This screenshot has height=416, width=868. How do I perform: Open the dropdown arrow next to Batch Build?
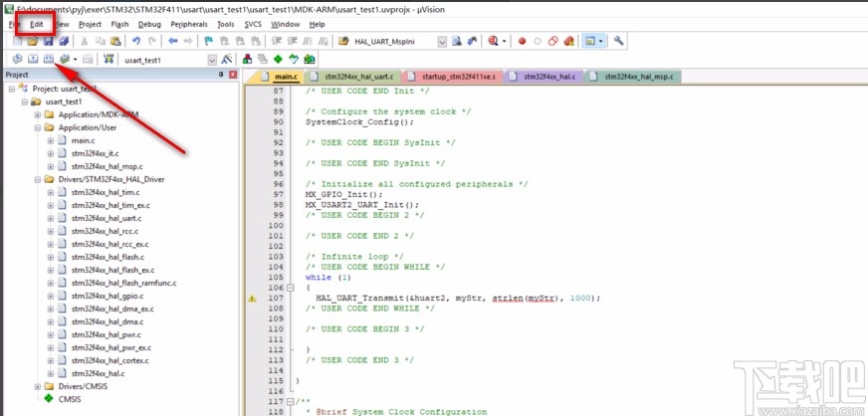pos(75,59)
